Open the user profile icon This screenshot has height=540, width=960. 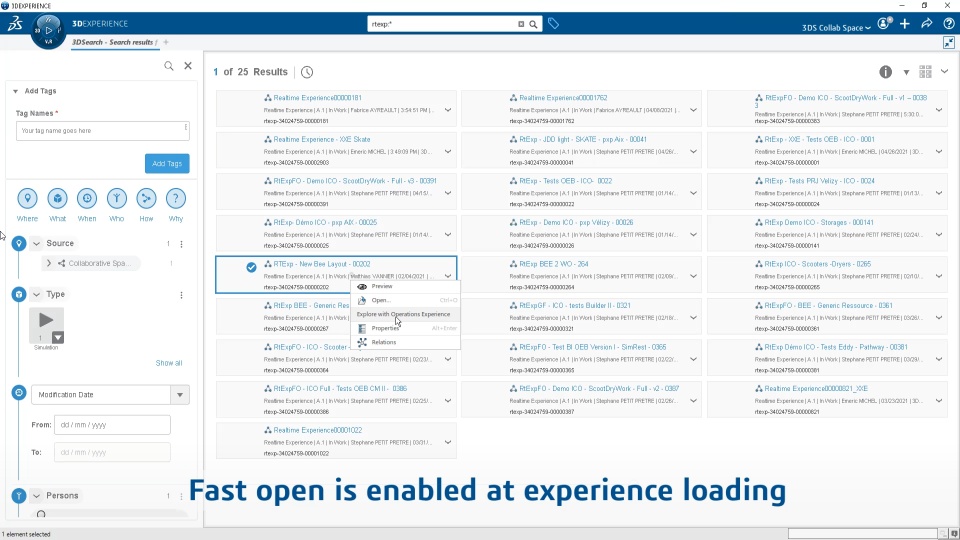click(885, 24)
